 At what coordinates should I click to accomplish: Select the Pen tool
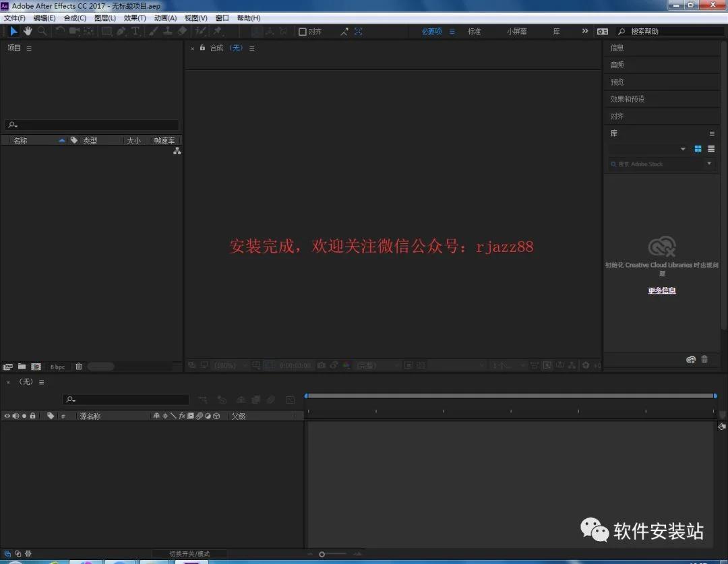tap(121, 31)
